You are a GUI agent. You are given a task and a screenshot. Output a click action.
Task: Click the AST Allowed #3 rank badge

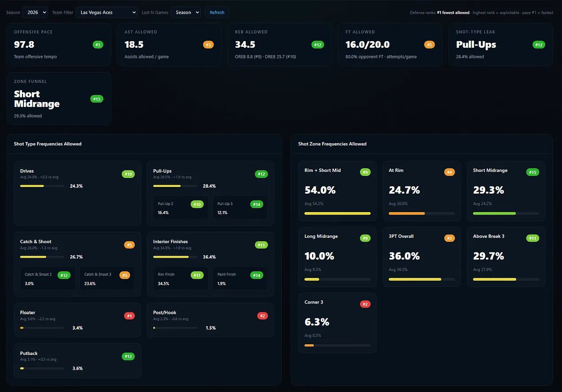click(208, 45)
